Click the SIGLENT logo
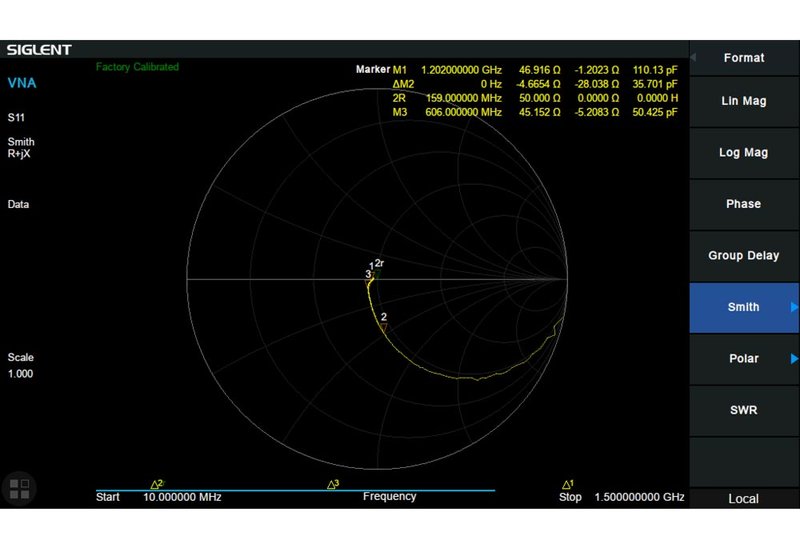Image resolution: width=800 pixels, height=560 pixels. point(39,49)
